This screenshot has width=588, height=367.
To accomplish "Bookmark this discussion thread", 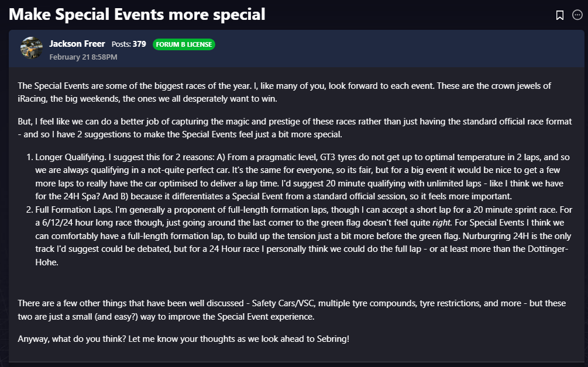I will point(560,15).
